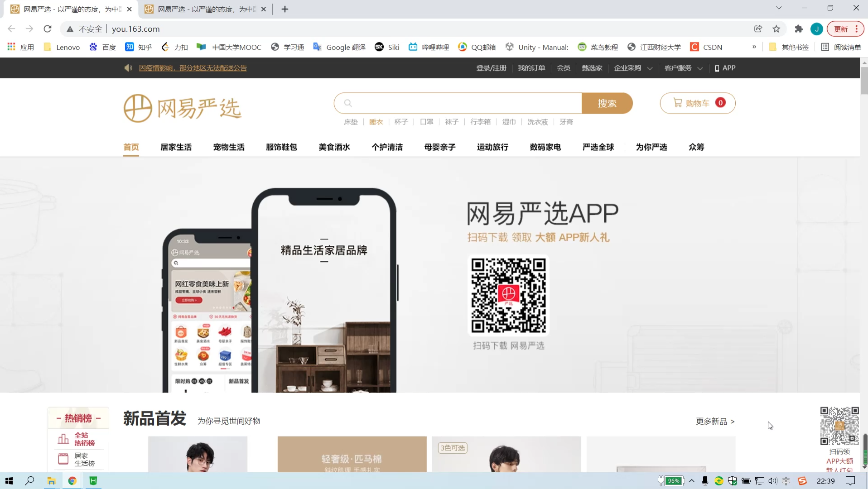The image size is (868, 489).
Task: Open Windows taskbar search
Action: pyautogui.click(x=30, y=481)
